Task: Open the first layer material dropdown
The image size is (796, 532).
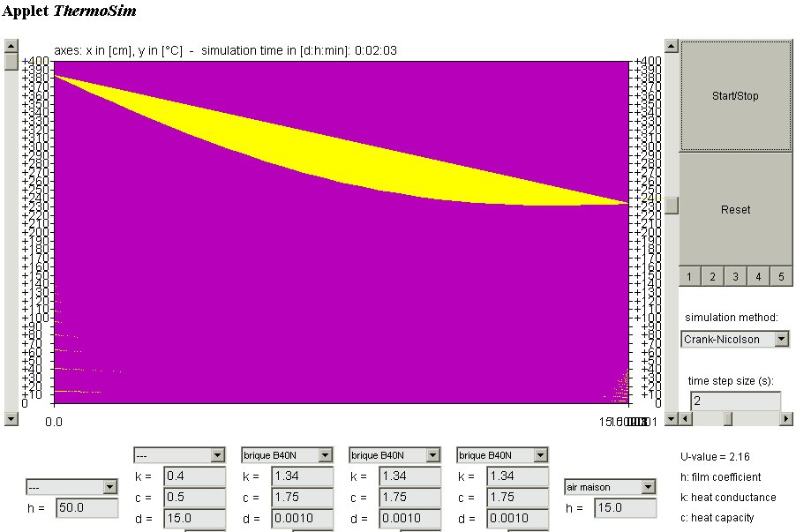Action: click(x=179, y=455)
